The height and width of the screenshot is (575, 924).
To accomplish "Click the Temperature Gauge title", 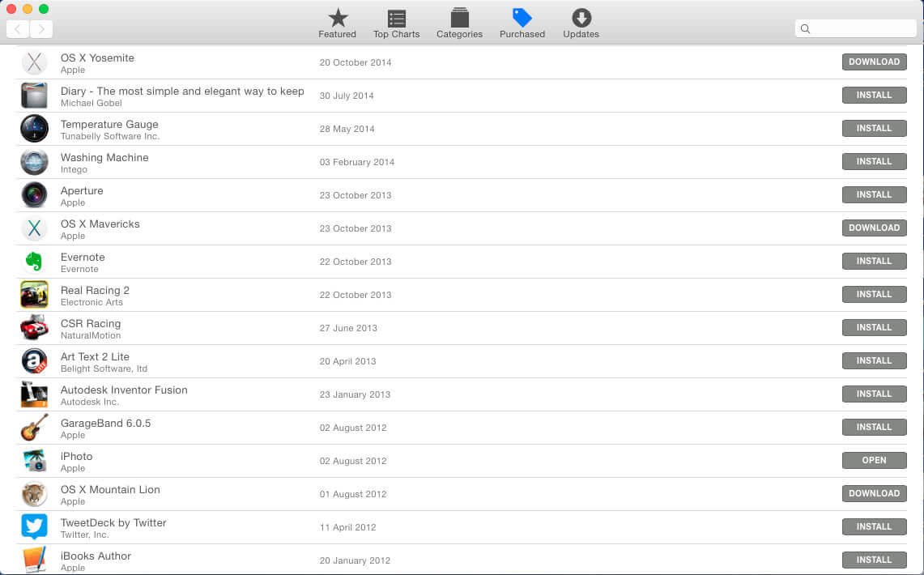I will pos(109,124).
